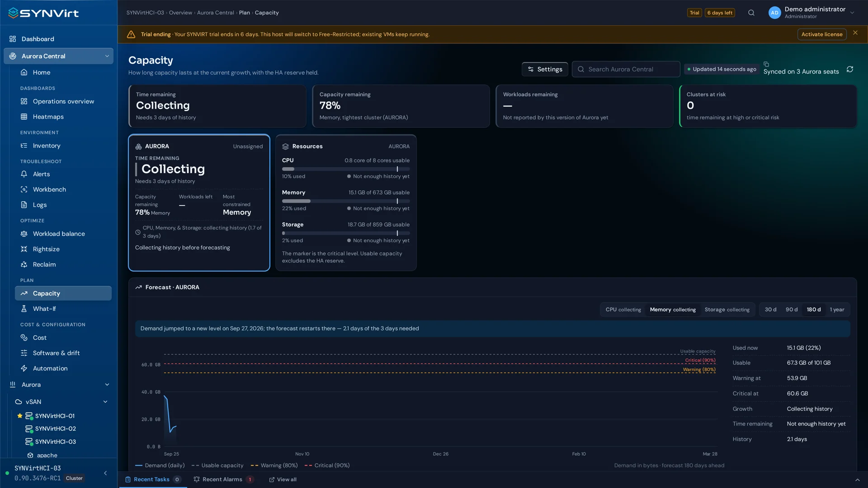868x488 pixels.
Task: Select the 30 d forecast range
Action: (x=770, y=310)
